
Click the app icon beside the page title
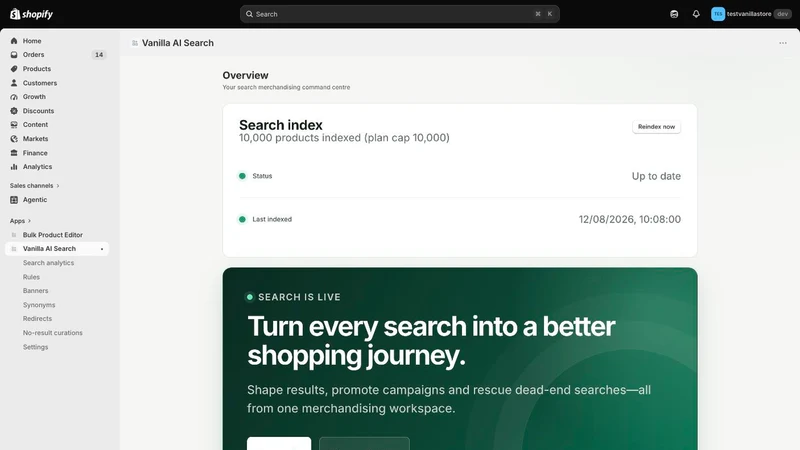coord(135,43)
